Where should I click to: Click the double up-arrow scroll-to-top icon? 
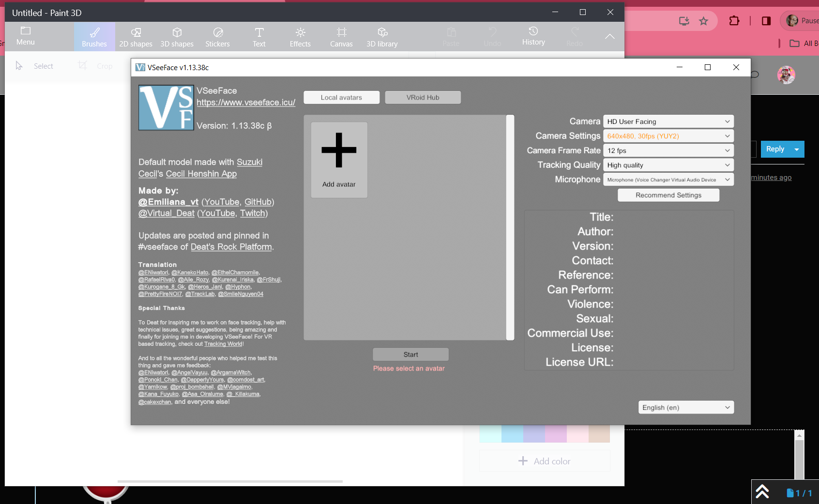[x=762, y=492]
